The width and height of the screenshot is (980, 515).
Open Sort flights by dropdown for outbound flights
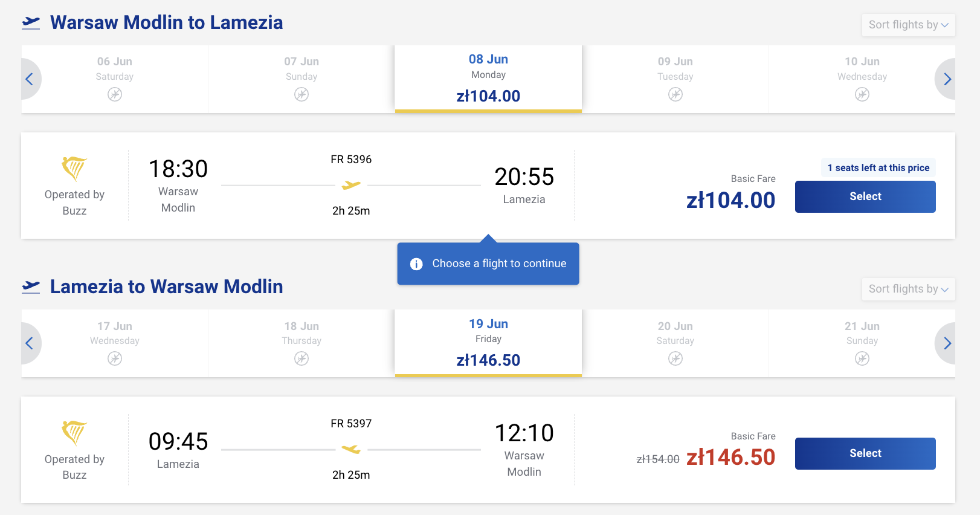tap(908, 25)
